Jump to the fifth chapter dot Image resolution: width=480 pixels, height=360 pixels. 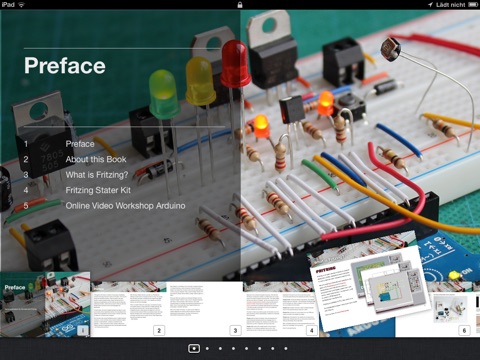246,348
